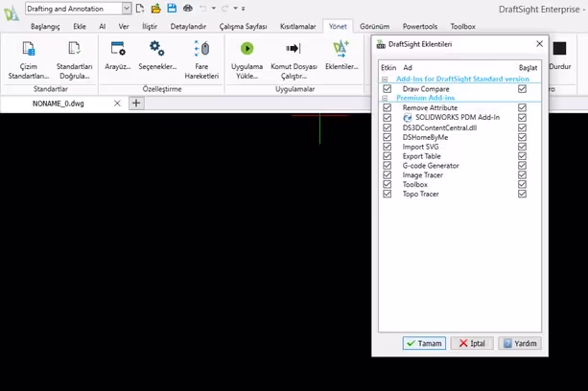Open quick access toolbar customize dropdown
Screen dimensions: 588x391
pos(244,9)
